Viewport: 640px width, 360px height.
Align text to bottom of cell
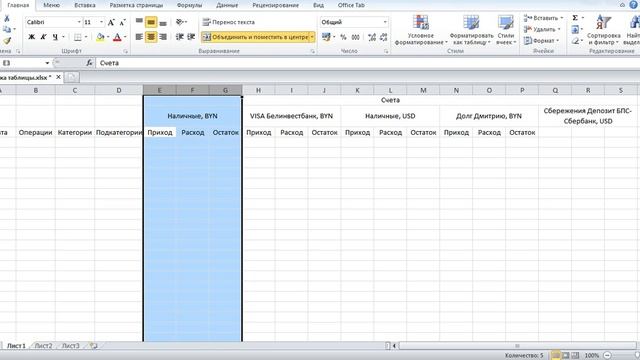tap(163, 22)
